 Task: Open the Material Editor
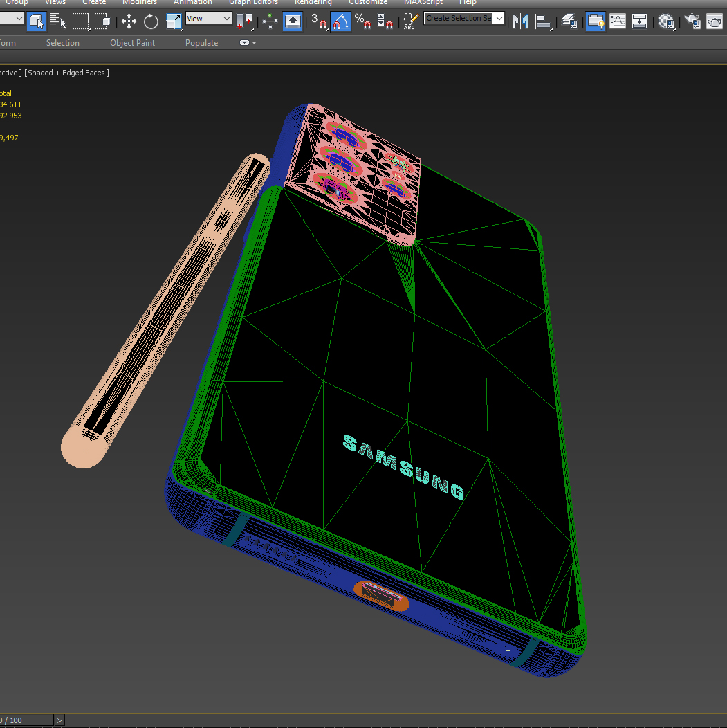(x=666, y=21)
